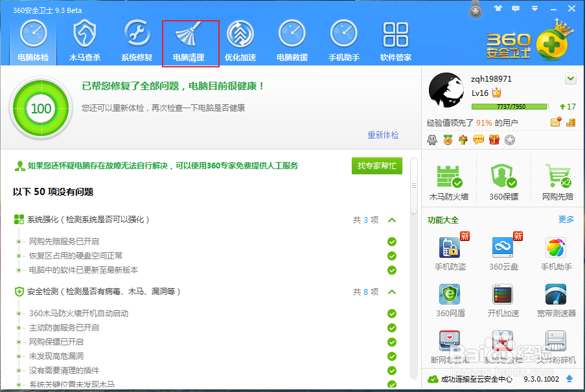This screenshot has width=585, height=392.
Task: Select 网购先赔服务已开启 item
Action: click(x=64, y=241)
